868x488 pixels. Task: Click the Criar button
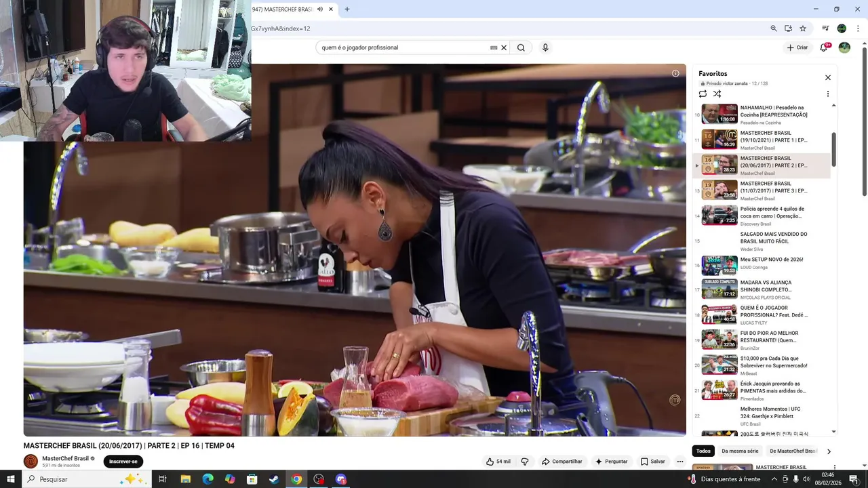click(x=797, y=47)
